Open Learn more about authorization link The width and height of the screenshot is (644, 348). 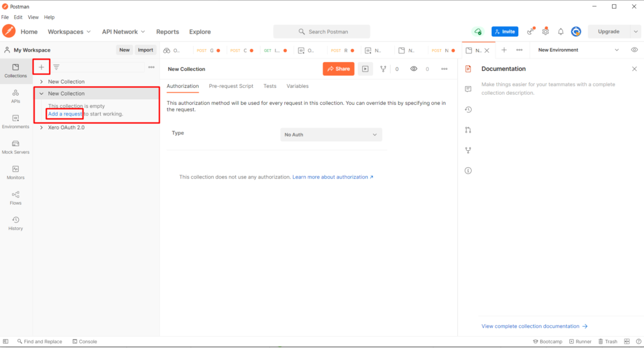(333, 177)
